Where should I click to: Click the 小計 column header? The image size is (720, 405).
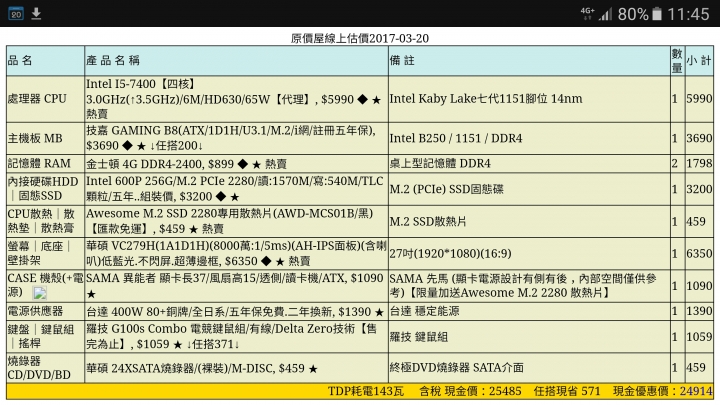(x=699, y=61)
